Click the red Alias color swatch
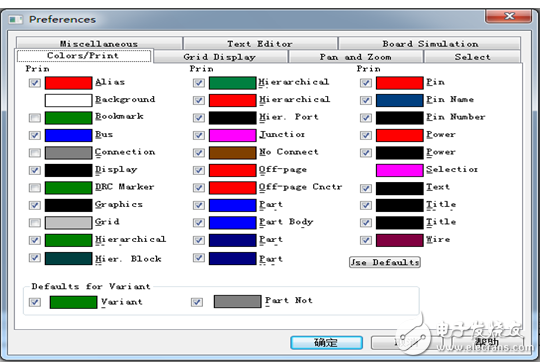The width and height of the screenshot is (543, 364). 68,83
